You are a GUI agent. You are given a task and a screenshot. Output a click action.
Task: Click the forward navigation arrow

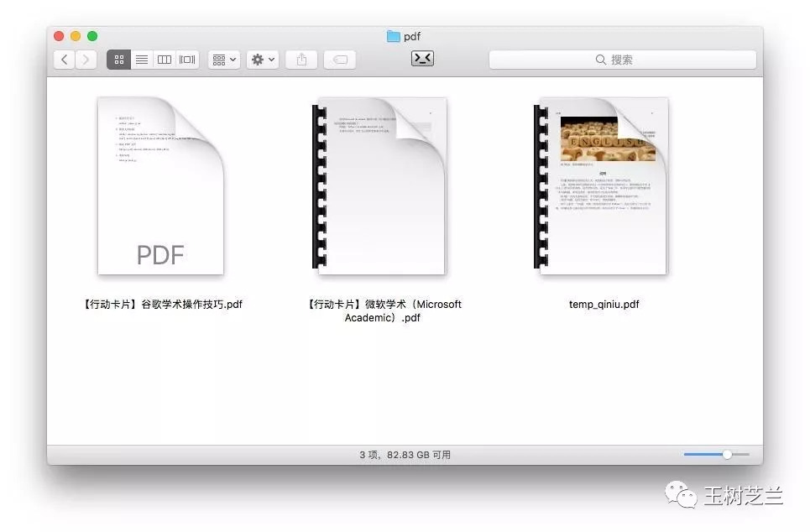tap(86, 60)
